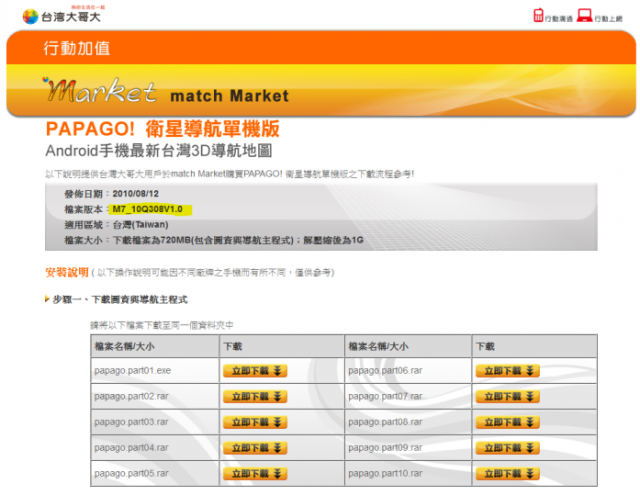
Task: Download papago.part04.rar with 立即下載 button
Action: [x=255, y=448]
